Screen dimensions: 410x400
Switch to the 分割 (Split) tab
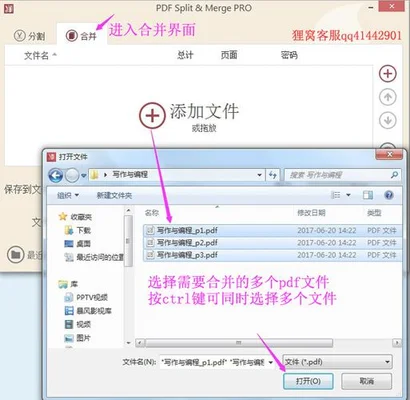pyautogui.click(x=29, y=35)
